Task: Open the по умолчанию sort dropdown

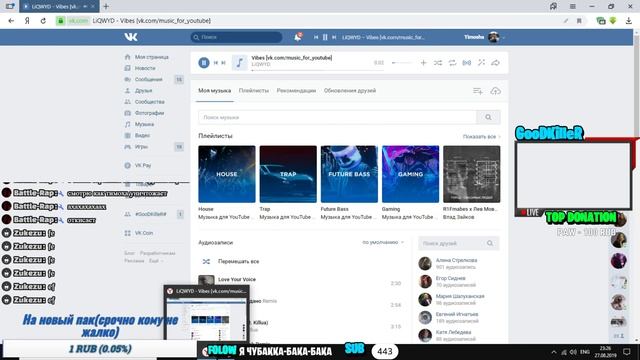Action: (383, 242)
